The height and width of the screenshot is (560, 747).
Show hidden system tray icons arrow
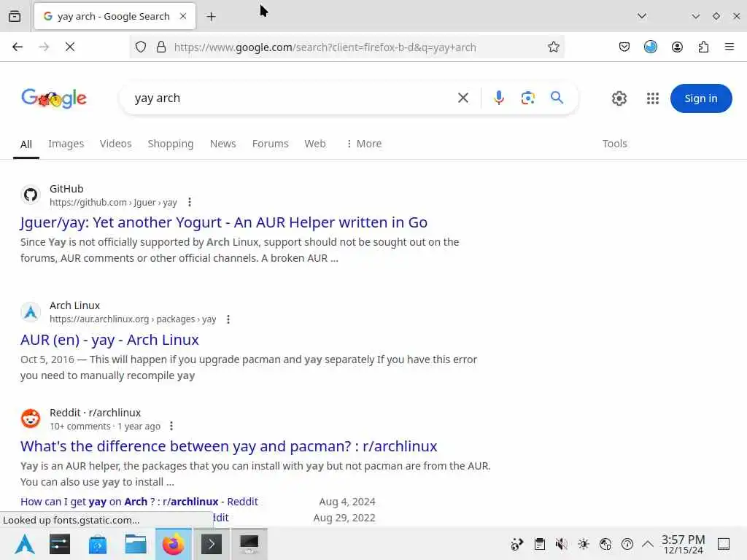click(x=648, y=544)
